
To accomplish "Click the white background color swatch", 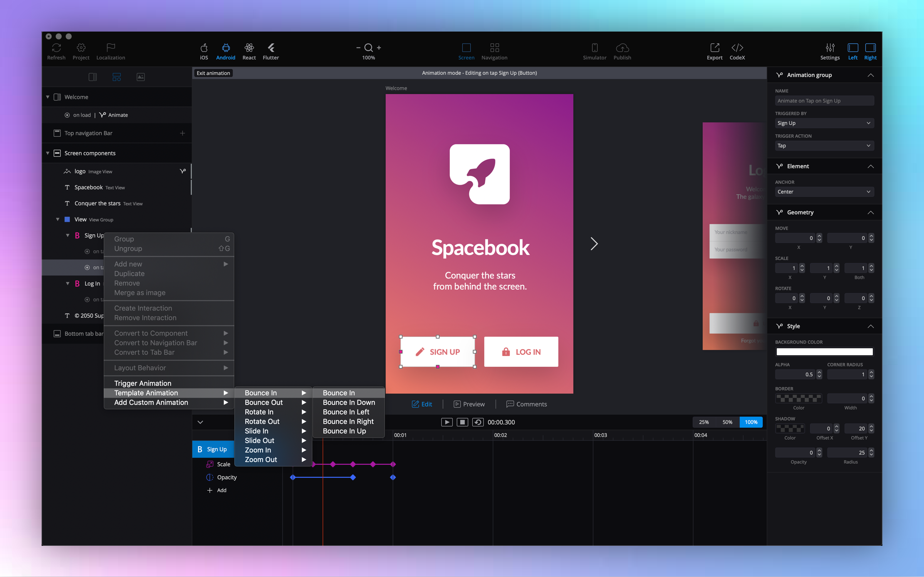I will (x=824, y=352).
